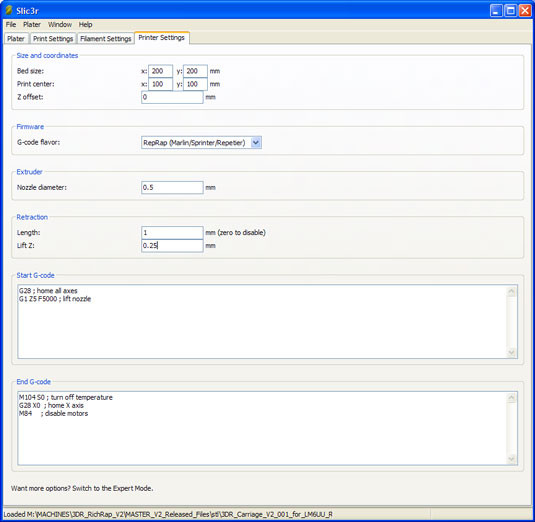Click the Z offset input field
The width and height of the screenshot is (535, 522).
tap(172, 97)
